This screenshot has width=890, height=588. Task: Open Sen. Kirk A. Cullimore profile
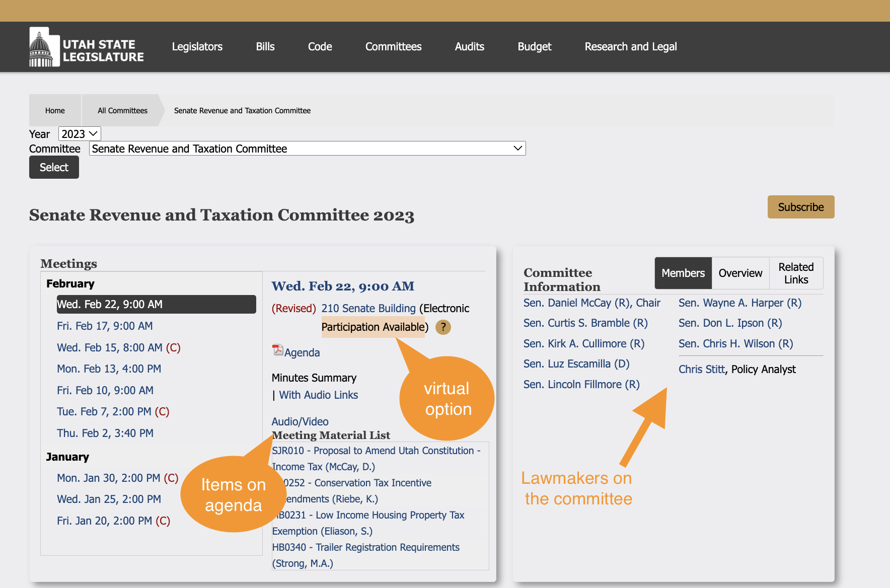584,344
